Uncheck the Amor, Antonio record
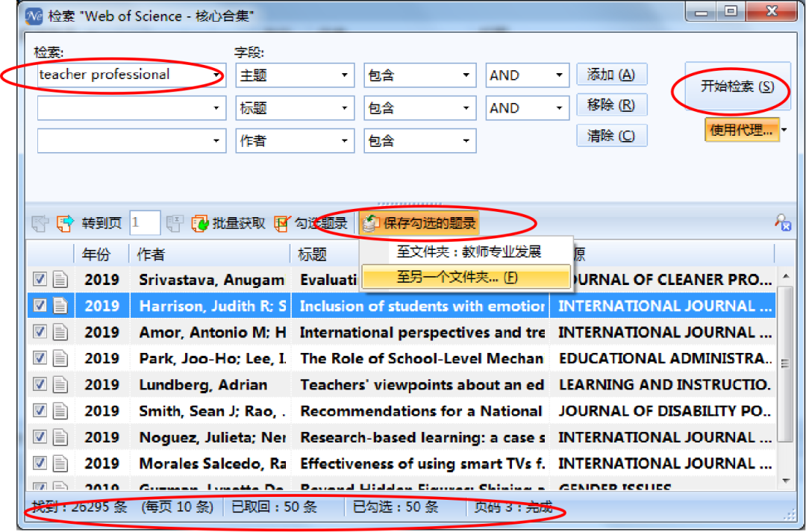Viewport: 806px width, 532px height. pos(40,331)
